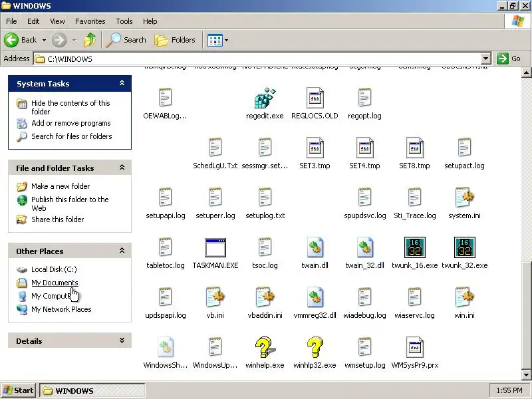
Task: Open the Favorites menu
Action: [x=90, y=21]
